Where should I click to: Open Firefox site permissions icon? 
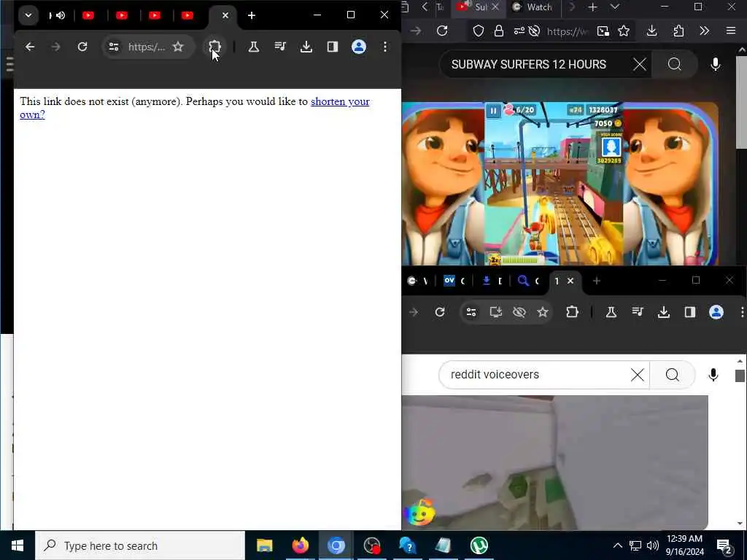(519, 31)
